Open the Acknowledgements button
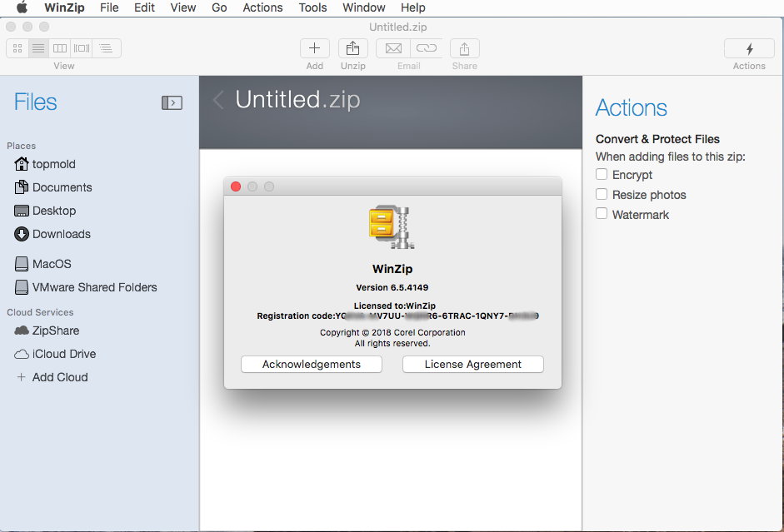Image resolution: width=784 pixels, height=532 pixels. (x=312, y=364)
